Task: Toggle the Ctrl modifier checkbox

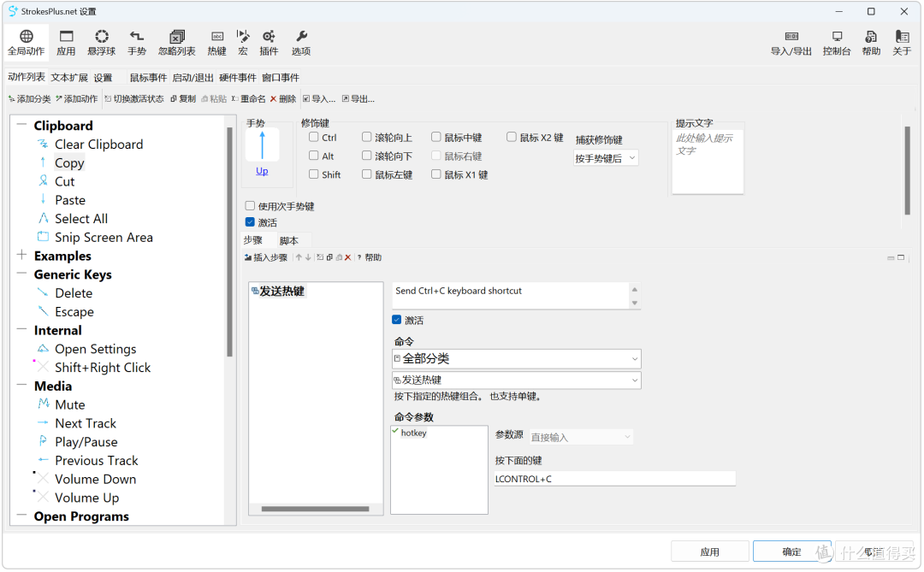Action: click(314, 138)
